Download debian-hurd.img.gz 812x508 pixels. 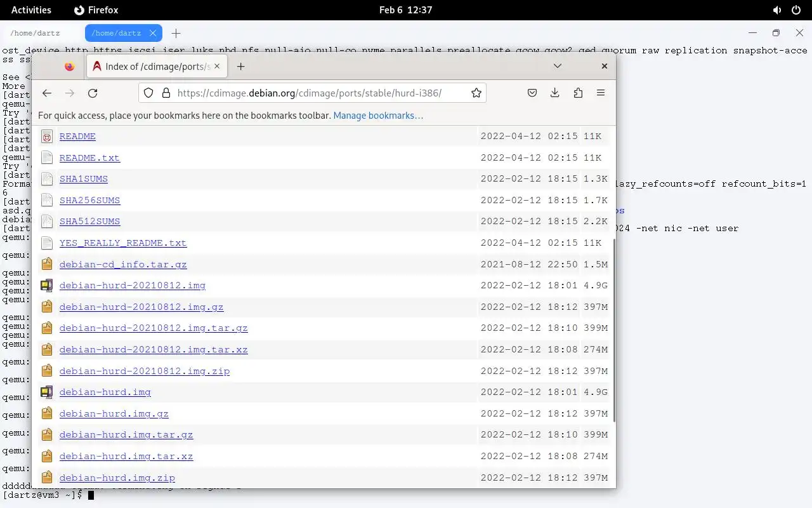(x=114, y=413)
